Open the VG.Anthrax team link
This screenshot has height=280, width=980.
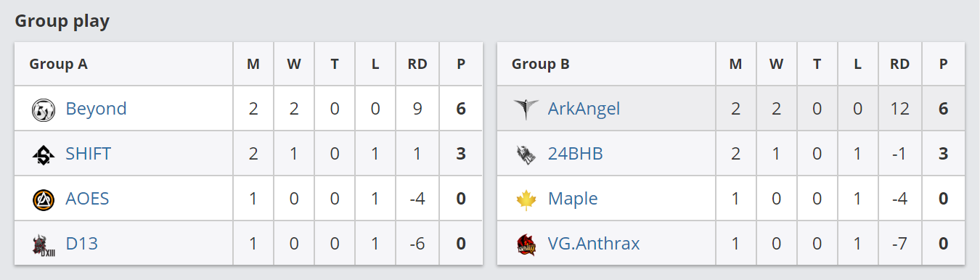coord(594,244)
